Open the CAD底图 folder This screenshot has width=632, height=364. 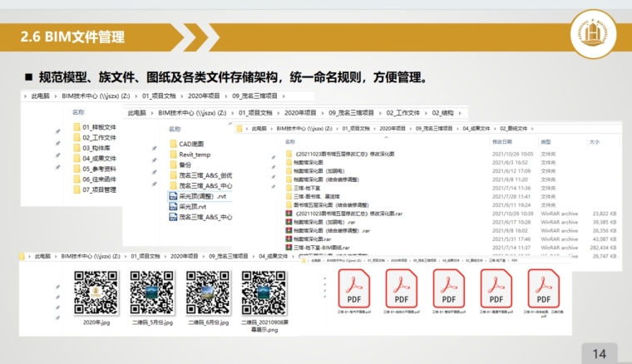click(x=190, y=144)
